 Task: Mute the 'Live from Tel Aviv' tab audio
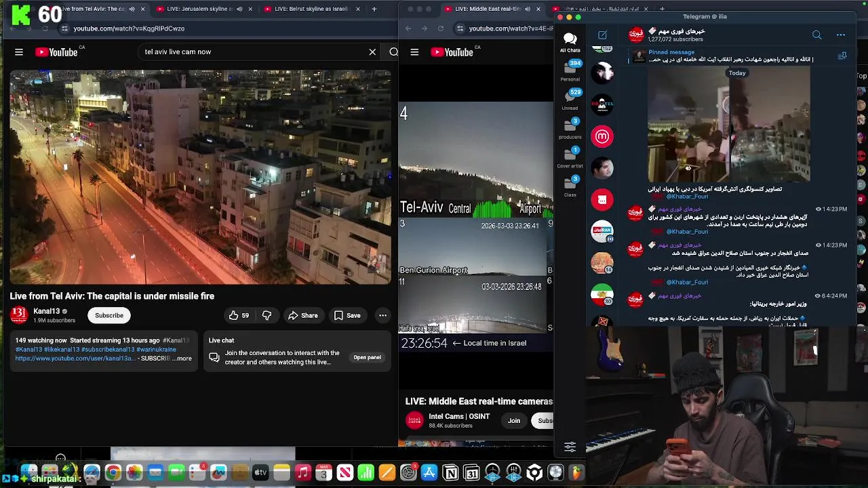(x=132, y=9)
